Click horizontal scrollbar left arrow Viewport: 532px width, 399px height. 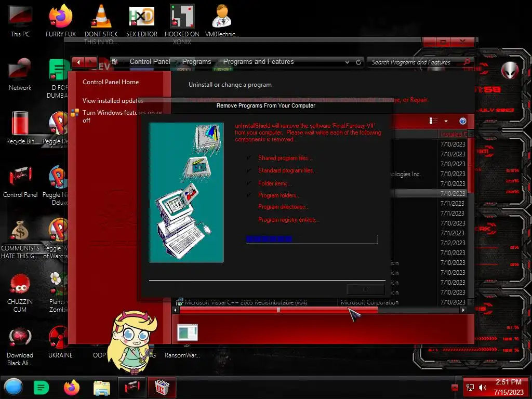coord(175,310)
